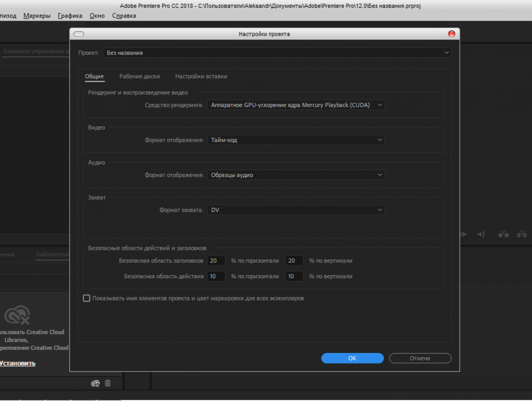Open the Маркеры menu
Viewport: 532px width, 401px height.
tap(37, 16)
